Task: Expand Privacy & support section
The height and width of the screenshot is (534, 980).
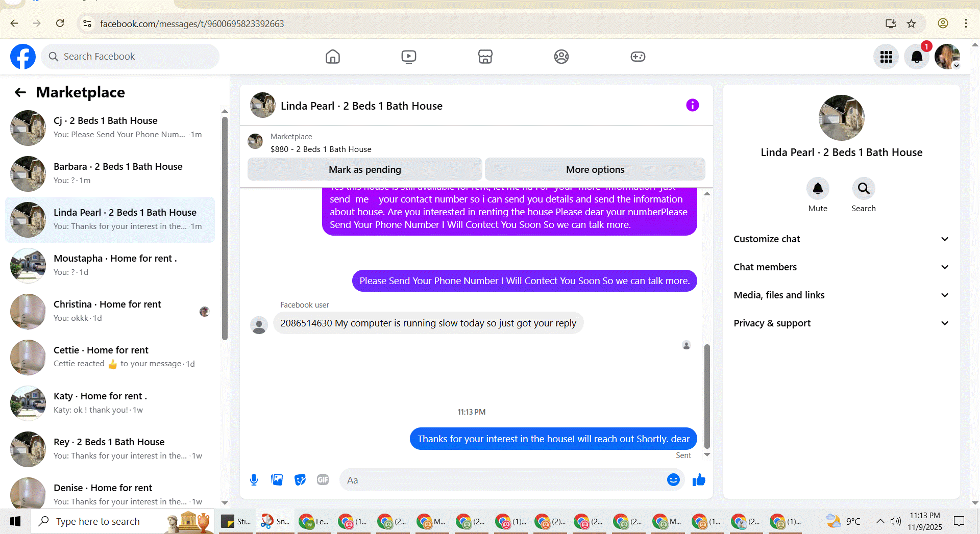Action: tap(841, 323)
